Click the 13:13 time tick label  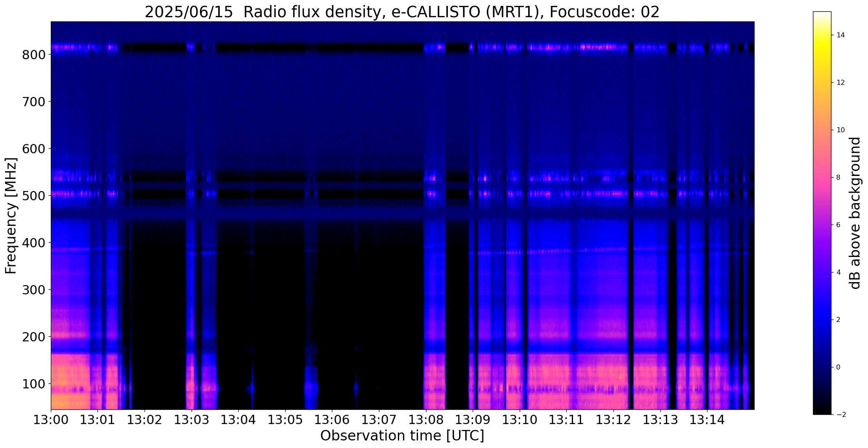(x=660, y=420)
